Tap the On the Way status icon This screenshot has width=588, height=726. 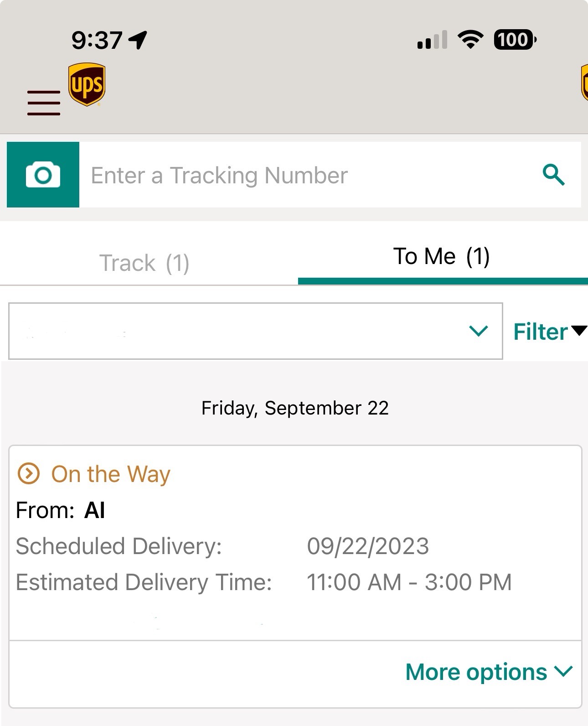coord(29,473)
